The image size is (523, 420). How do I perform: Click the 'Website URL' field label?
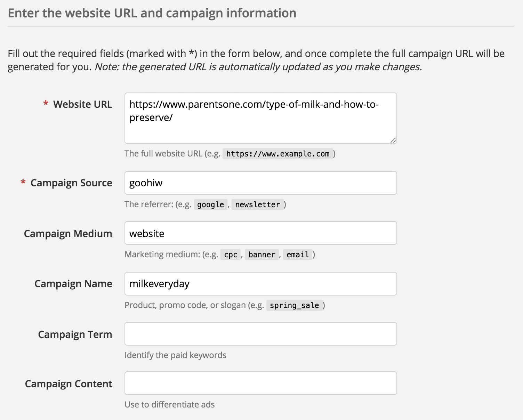pyautogui.click(x=82, y=104)
